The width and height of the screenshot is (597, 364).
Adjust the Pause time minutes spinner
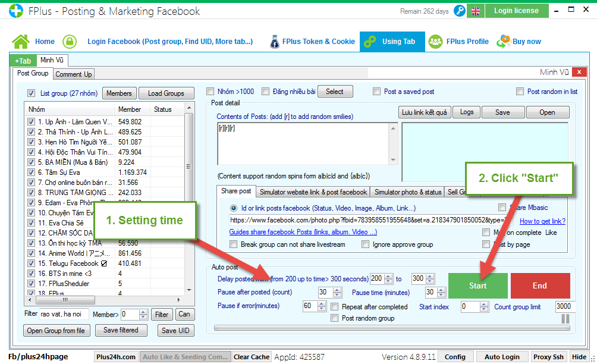tap(441, 293)
